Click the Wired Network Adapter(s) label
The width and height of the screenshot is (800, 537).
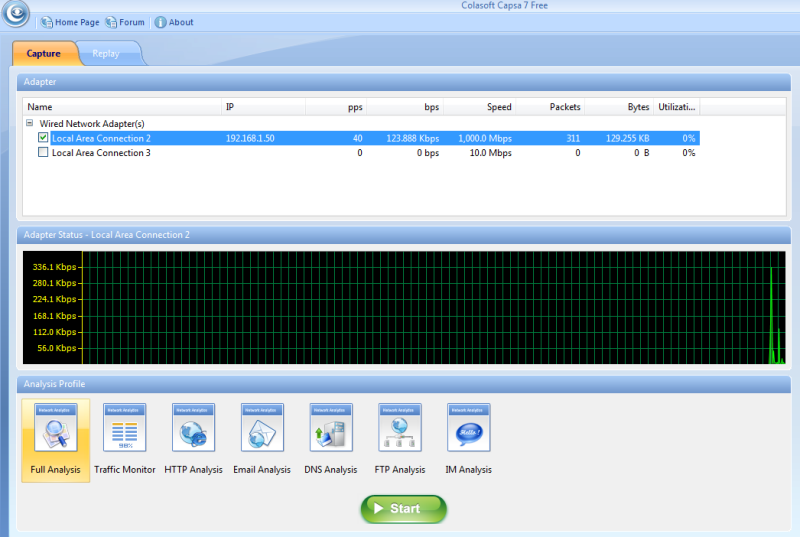(92, 123)
